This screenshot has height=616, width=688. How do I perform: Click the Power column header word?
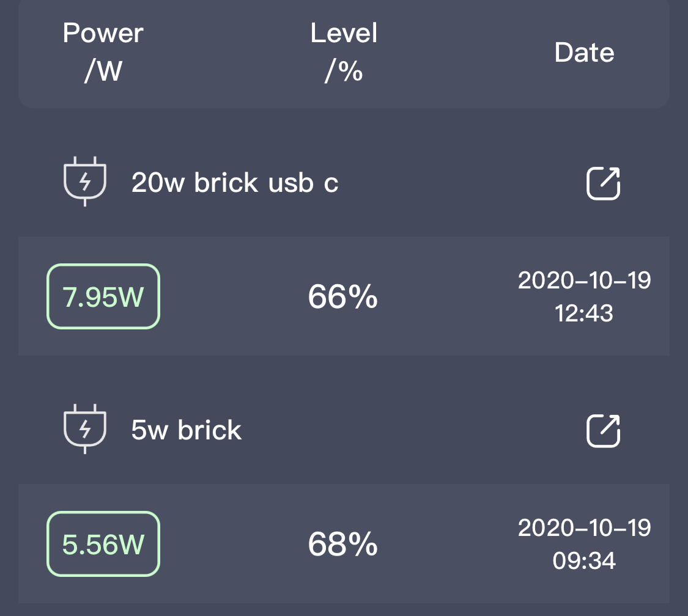click(103, 33)
